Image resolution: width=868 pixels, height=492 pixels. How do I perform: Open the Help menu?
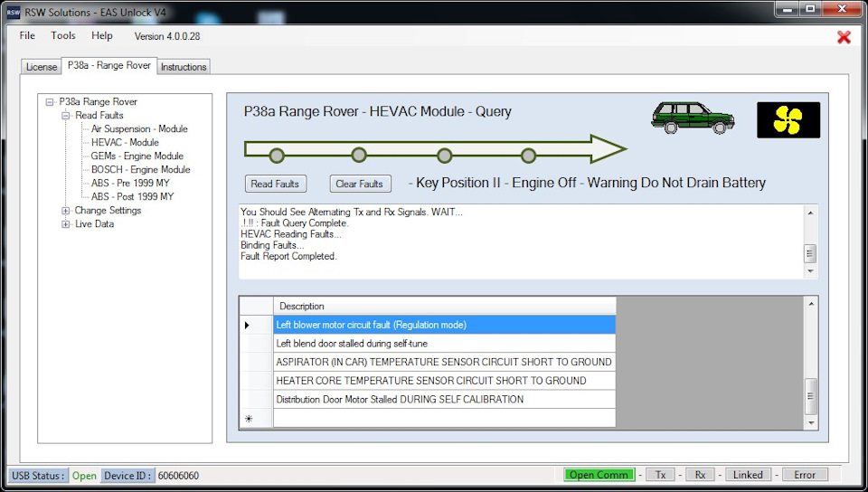[102, 35]
